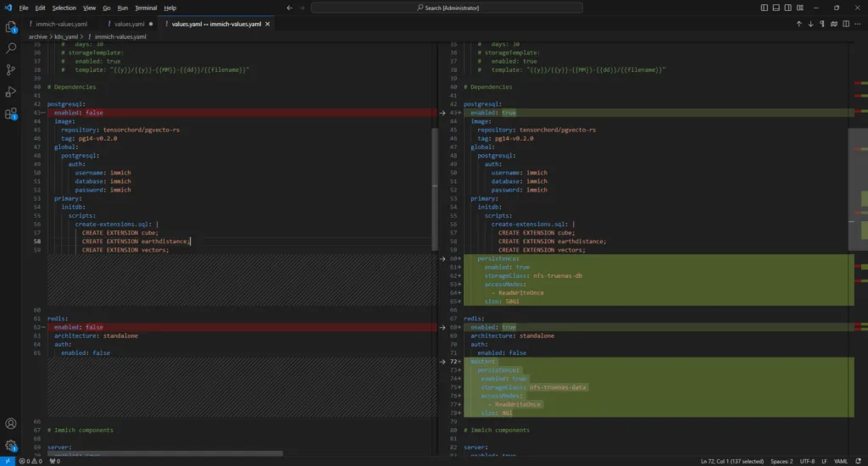
Task: Toggle the primary side bar layout button
Action: [x=764, y=8]
